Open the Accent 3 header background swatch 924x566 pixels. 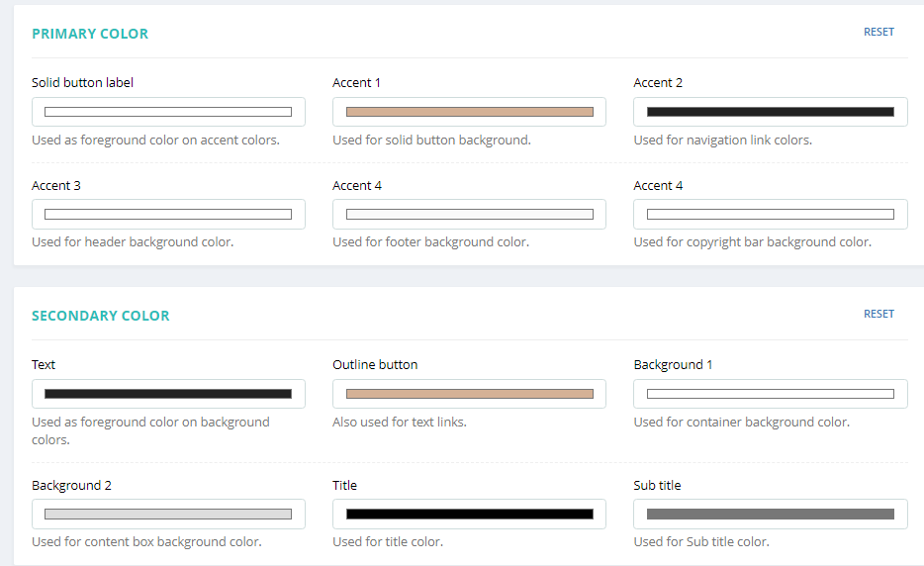click(x=168, y=215)
